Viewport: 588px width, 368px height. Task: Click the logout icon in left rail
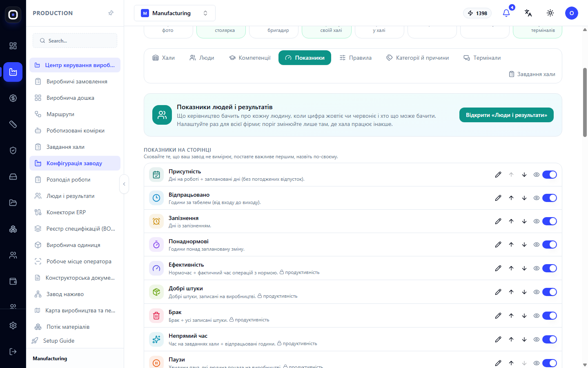13,352
